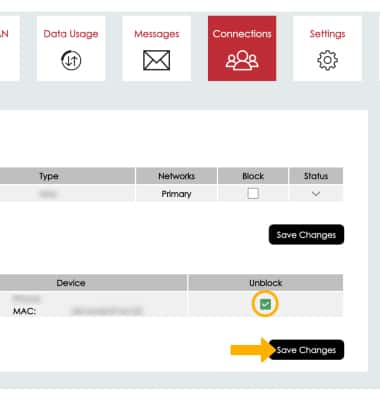Viewport: 380px width, 400px height.
Task: Click the Unblock column header
Action: 266,283
